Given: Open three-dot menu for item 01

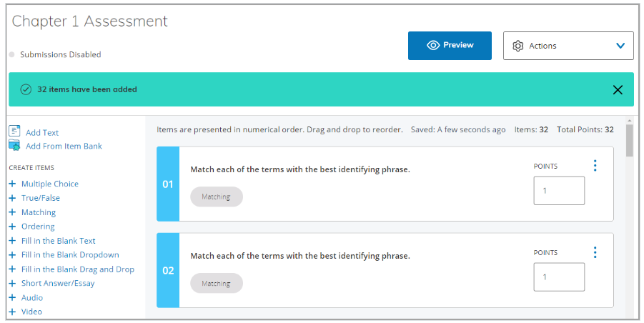Looking at the screenshot, I should pyautogui.click(x=595, y=166).
